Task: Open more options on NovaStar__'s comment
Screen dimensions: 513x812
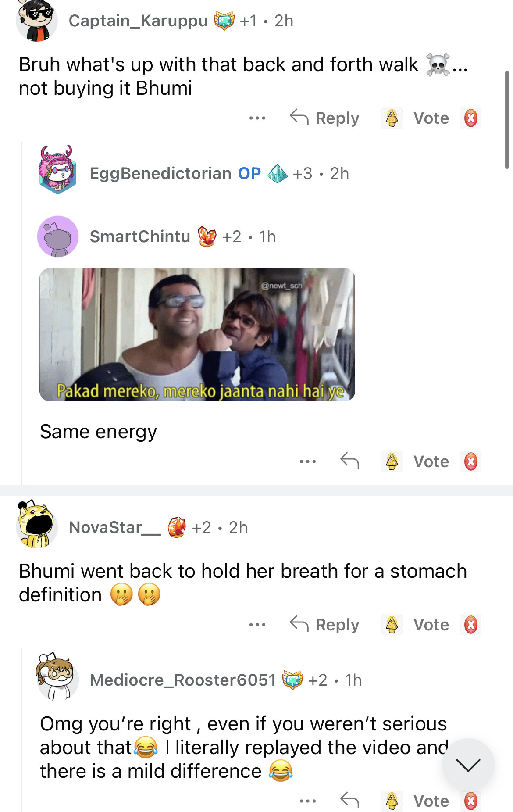Action: (257, 625)
